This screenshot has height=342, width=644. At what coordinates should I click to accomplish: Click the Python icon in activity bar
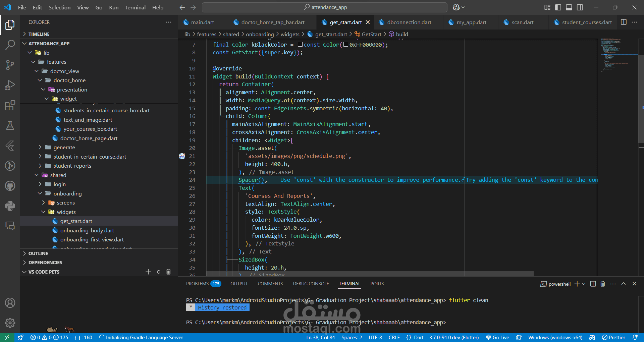point(10,206)
